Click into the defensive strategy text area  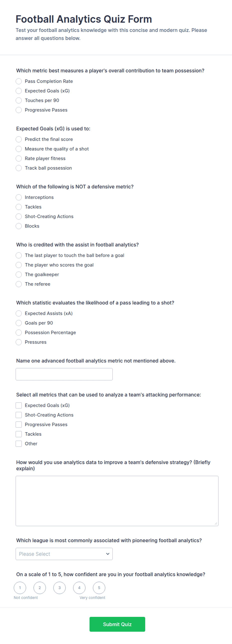click(x=117, y=501)
